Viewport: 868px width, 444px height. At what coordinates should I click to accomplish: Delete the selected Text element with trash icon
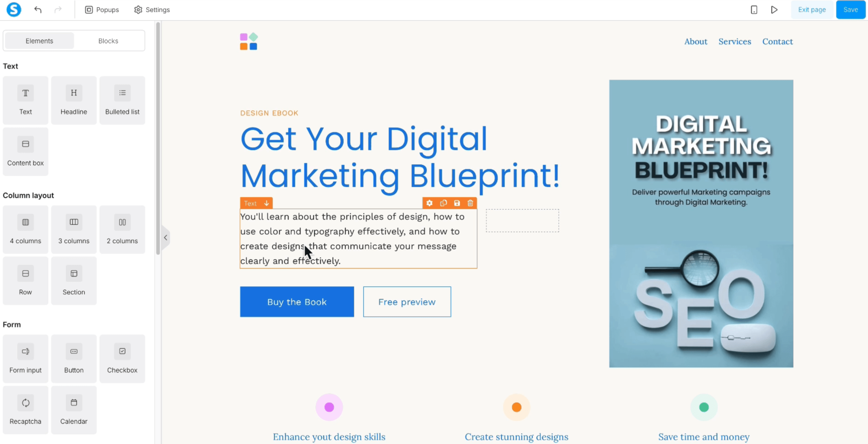pyautogui.click(x=470, y=203)
